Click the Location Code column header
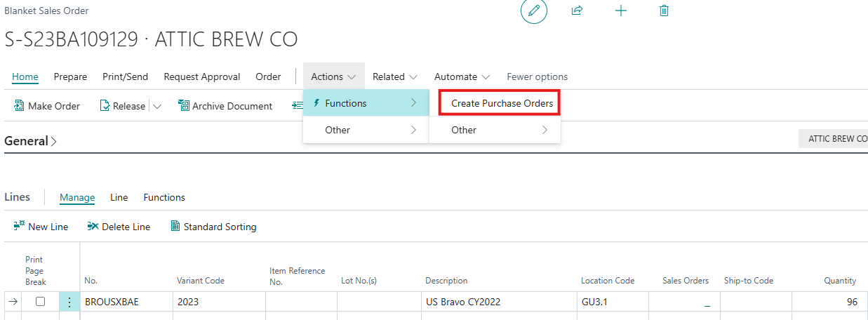Viewport: 868px width, 320px height. [x=608, y=281]
